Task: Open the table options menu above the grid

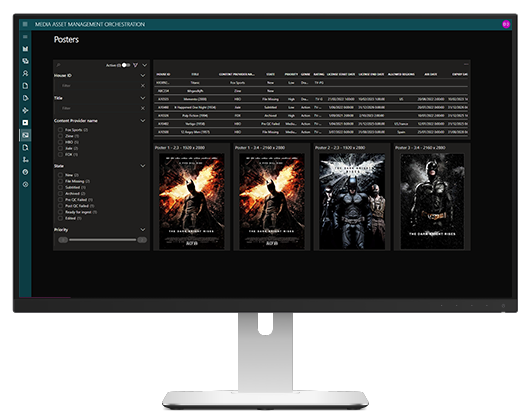Action: click(466, 64)
